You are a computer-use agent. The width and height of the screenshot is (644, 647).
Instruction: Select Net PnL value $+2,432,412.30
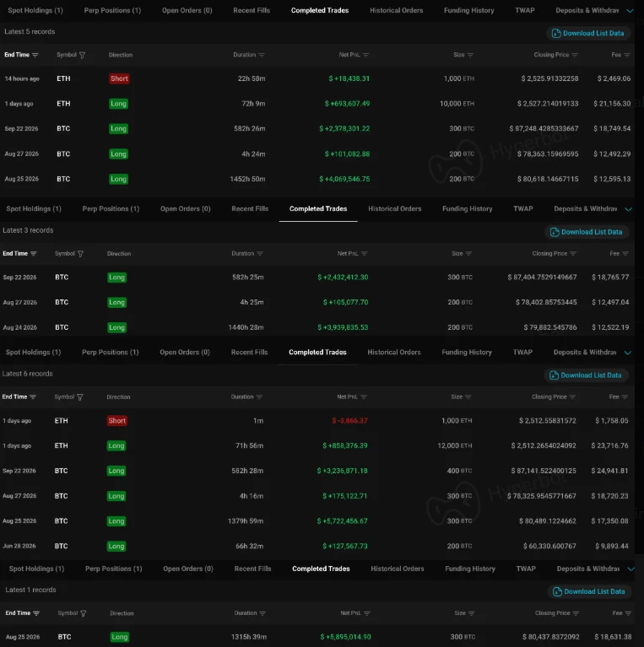[x=343, y=278]
